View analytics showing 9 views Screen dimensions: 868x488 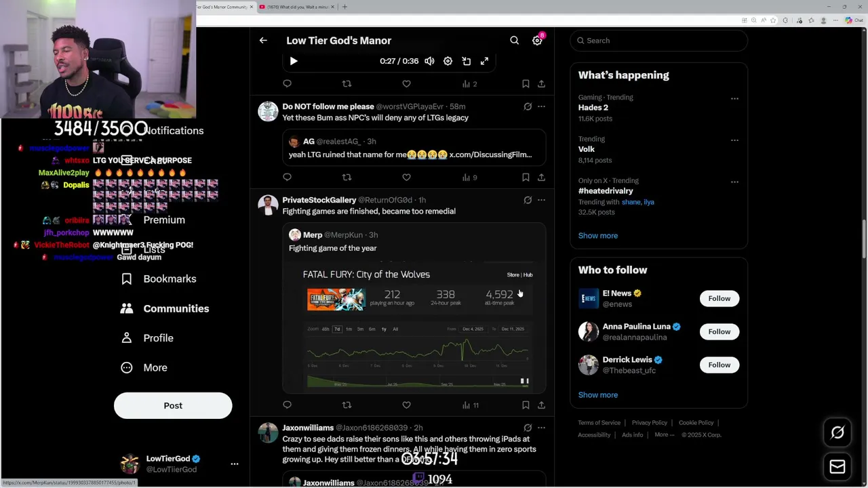click(469, 178)
